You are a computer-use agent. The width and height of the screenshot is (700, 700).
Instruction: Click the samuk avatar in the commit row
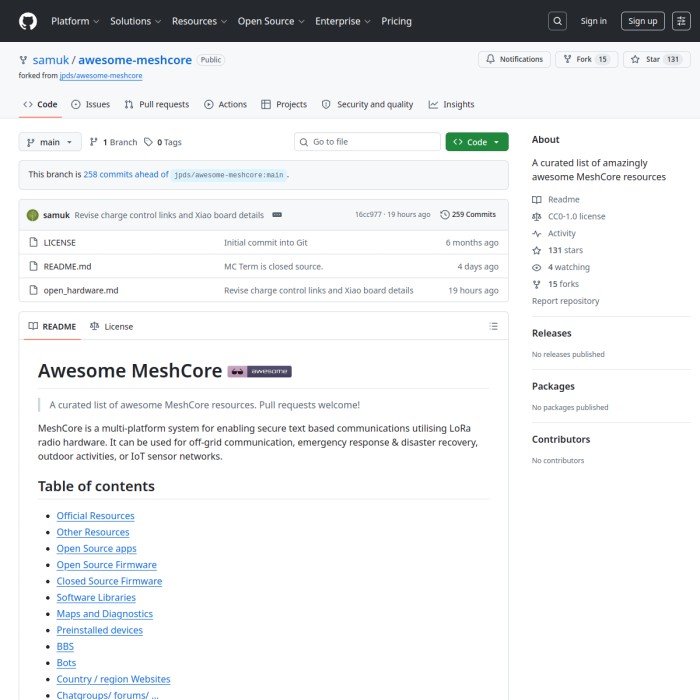tap(33, 215)
